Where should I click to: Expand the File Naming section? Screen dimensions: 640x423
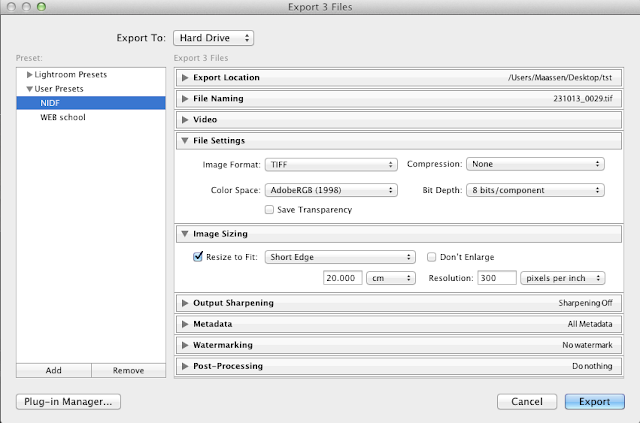coord(185,98)
